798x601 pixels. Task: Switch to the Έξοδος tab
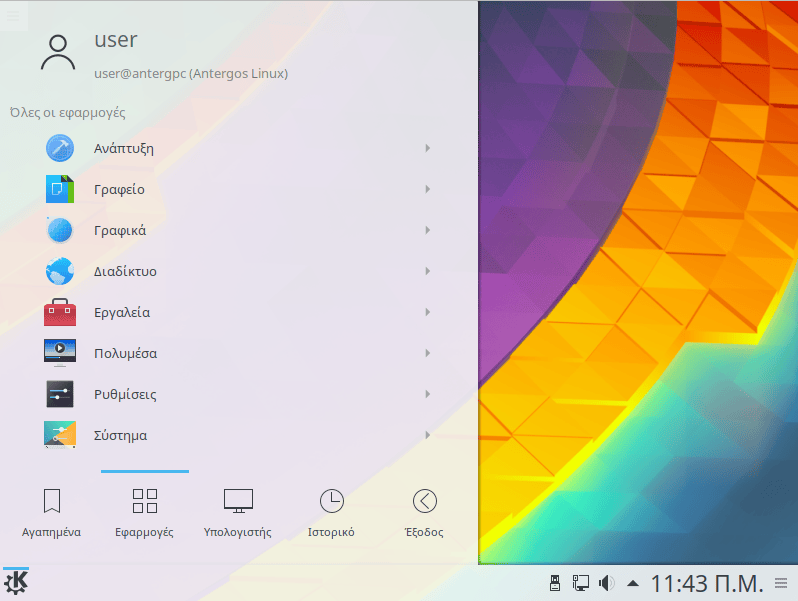click(424, 513)
